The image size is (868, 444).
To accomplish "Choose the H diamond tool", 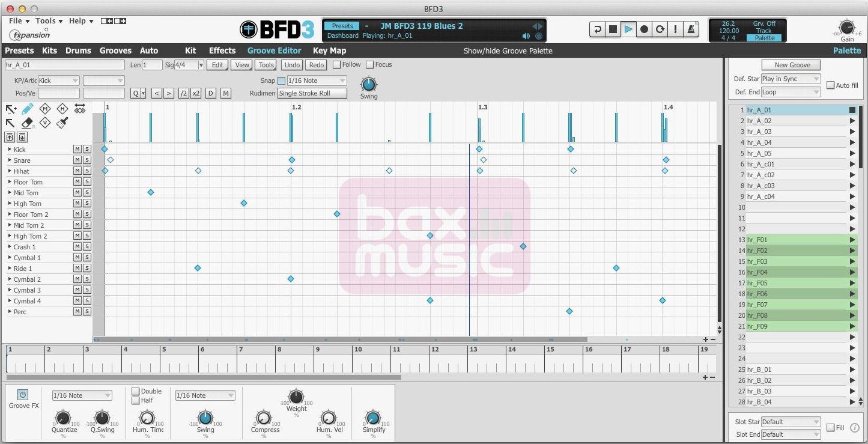I will [62, 109].
